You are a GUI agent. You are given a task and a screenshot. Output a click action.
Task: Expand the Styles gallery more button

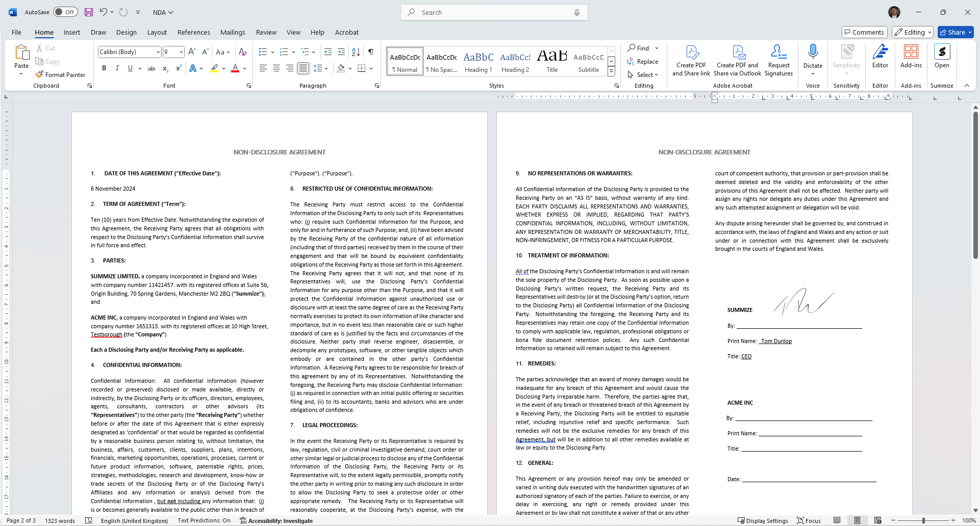[x=611, y=72]
